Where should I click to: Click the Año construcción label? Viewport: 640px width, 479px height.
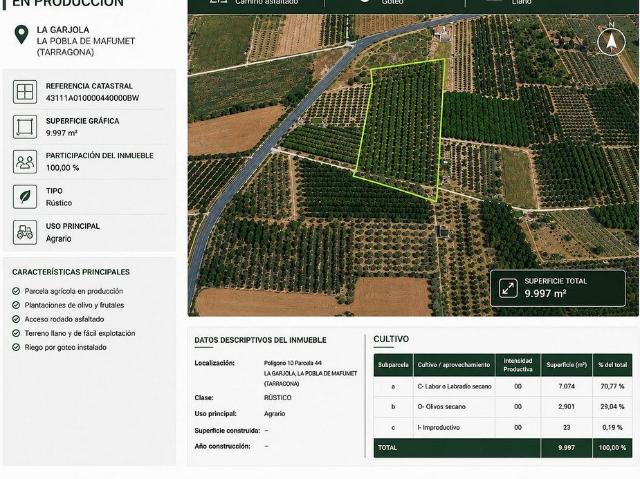click(222, 447)
